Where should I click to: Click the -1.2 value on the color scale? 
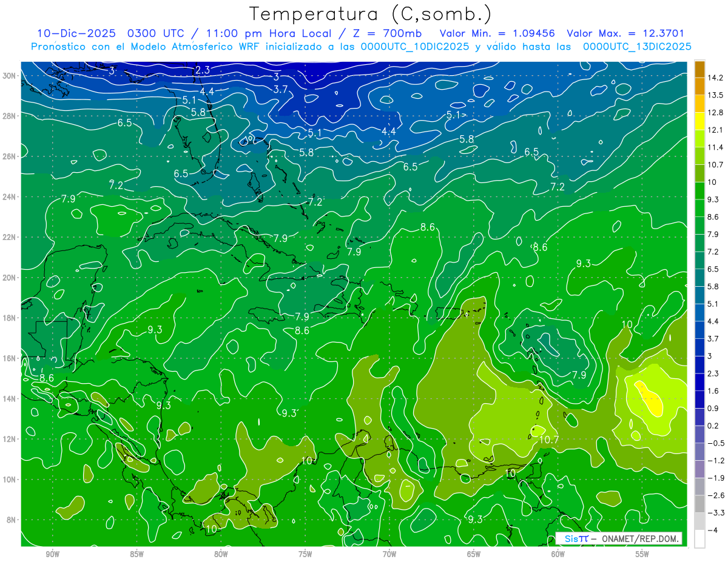coord(716,461)
